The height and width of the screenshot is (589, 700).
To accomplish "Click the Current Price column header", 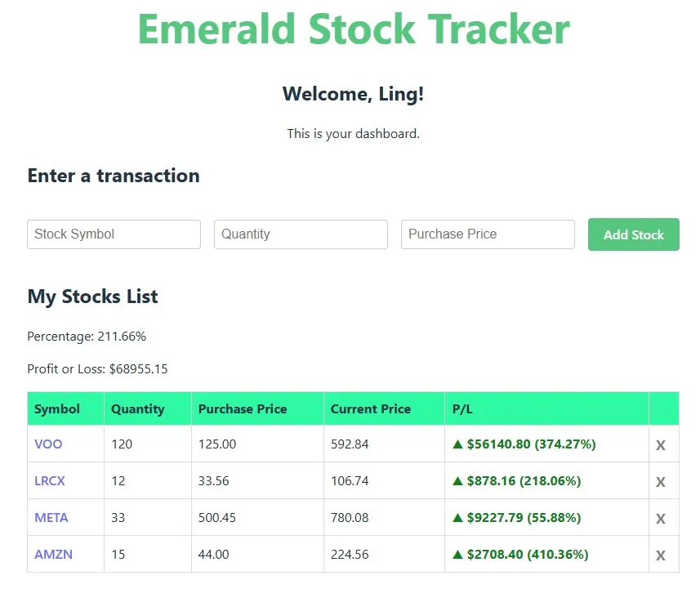I will 371,409.
